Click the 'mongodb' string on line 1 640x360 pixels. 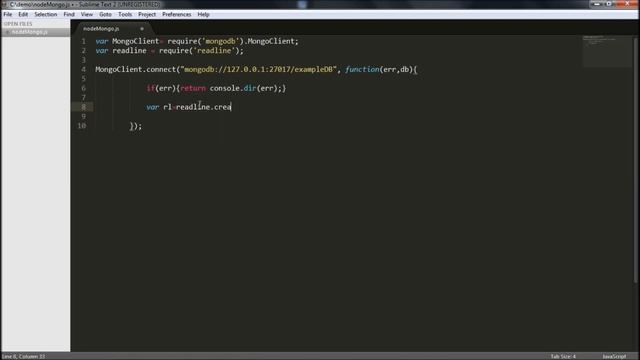coord(220,41)
